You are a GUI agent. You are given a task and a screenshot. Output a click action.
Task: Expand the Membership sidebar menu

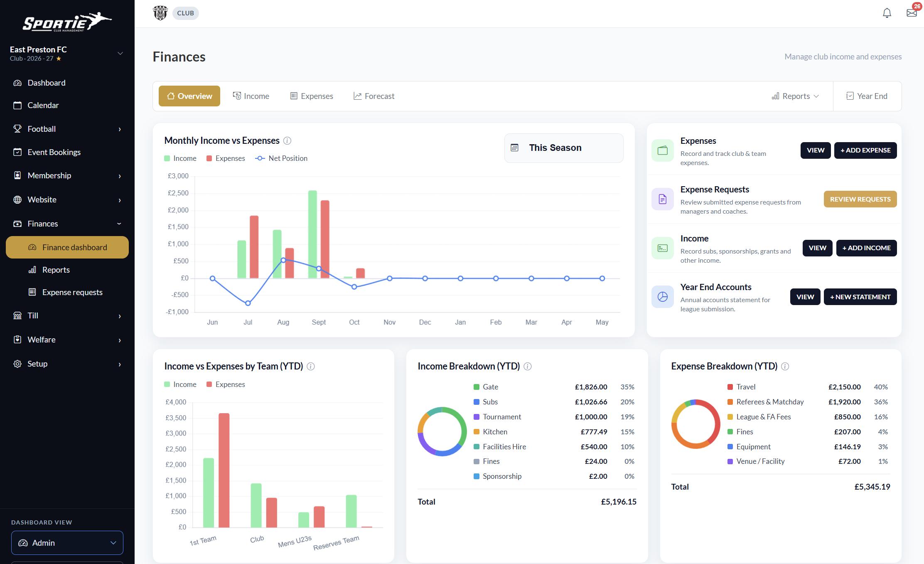pyautogui.click(x=67, y=175)
